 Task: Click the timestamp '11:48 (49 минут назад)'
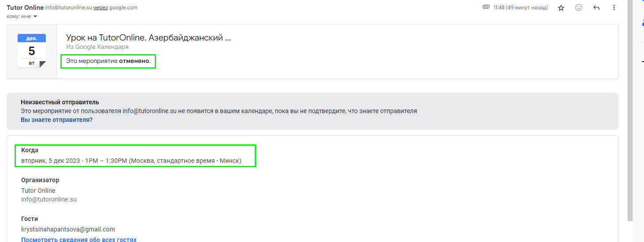pos(521,7)
